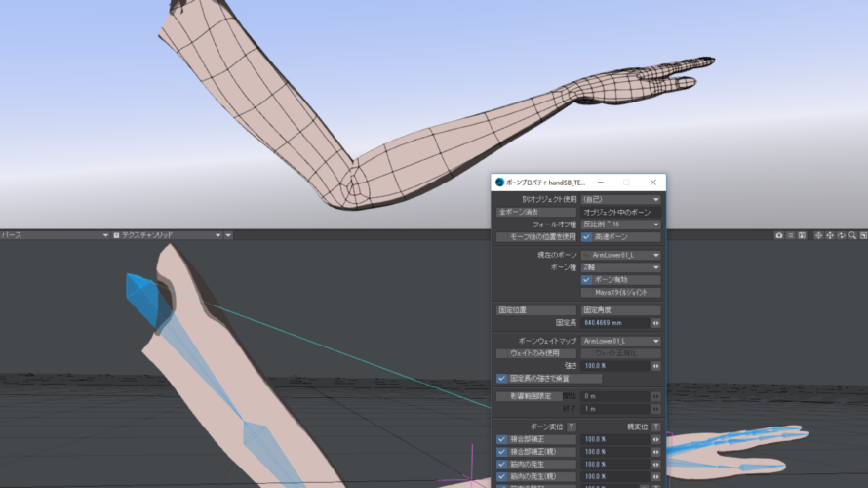Toggle the 筋肉の発生 checkbox
This screenshot has height=488, width=868.
click(x=501, y=465)
